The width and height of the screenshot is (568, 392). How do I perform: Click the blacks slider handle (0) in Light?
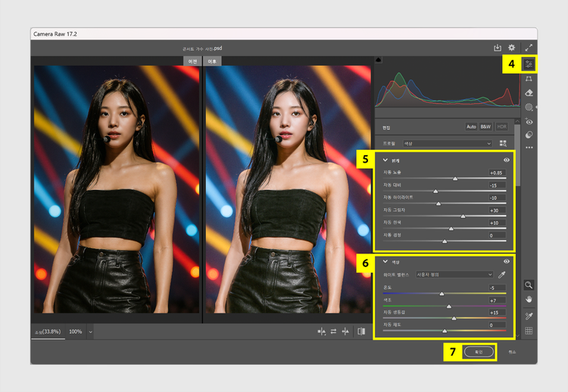click(445, 241)
